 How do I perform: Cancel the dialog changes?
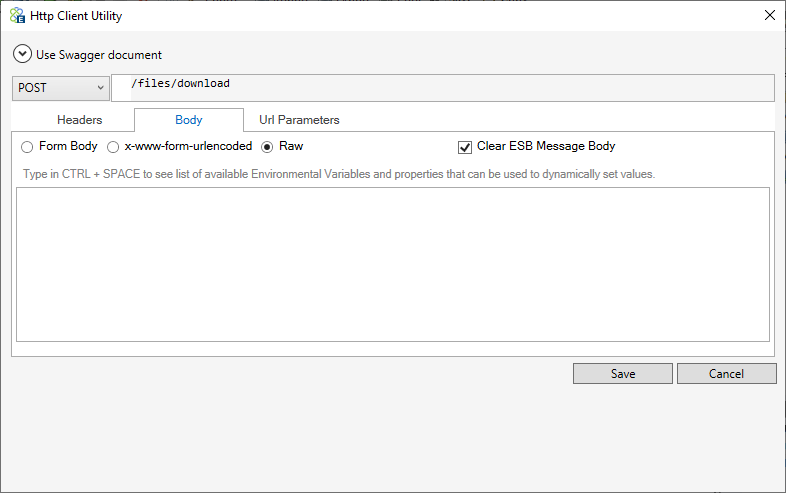coord(726,374)
